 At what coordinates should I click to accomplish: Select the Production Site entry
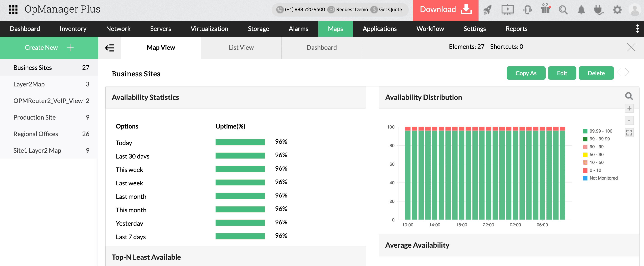tap(49, 117)
